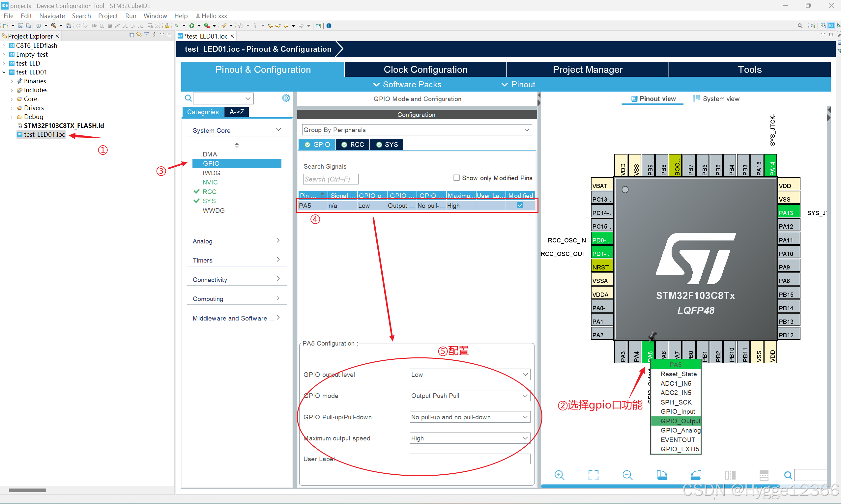
Task: Click the fit-to-screen icon below pinout
Action: click(x=593, y=474)
